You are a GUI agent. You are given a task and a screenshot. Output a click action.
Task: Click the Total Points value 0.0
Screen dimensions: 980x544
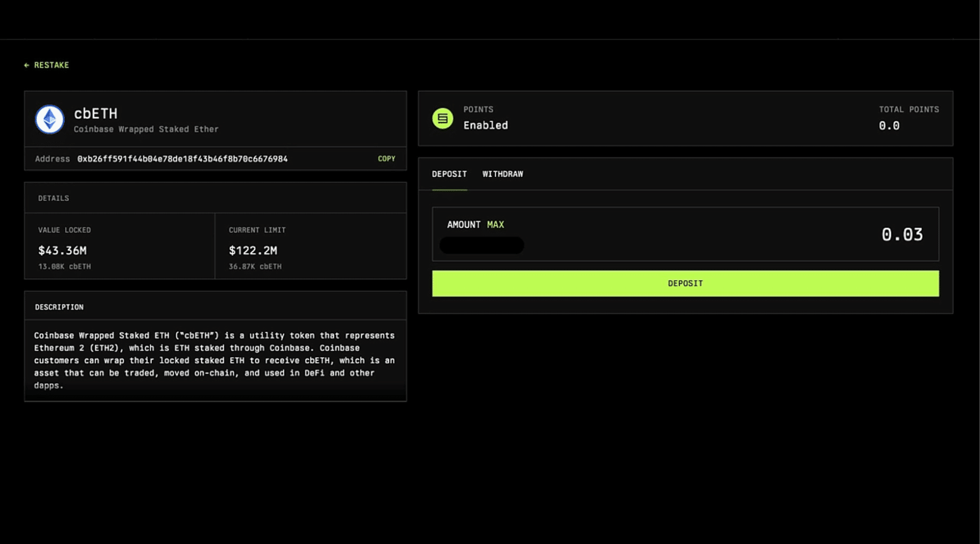click(889, 126)
